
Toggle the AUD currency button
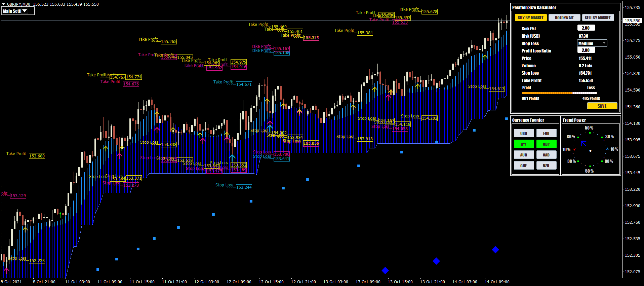[x=524, y=155]
